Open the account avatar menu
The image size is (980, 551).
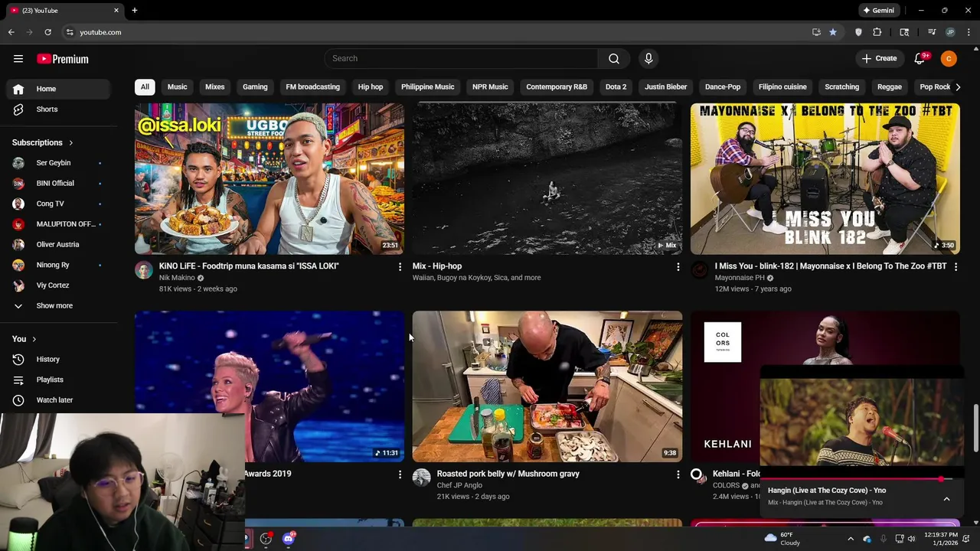(x=949, y=58)
